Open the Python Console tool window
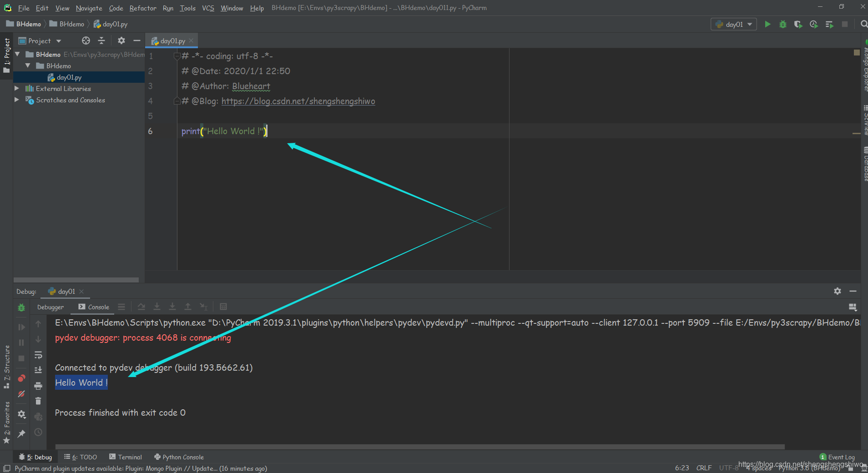 tap(179, 457)
